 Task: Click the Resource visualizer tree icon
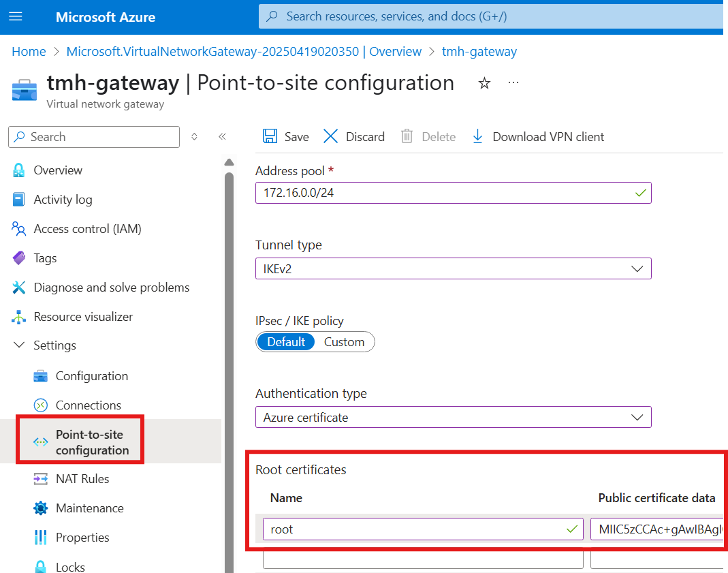click(x=18, y=317)
